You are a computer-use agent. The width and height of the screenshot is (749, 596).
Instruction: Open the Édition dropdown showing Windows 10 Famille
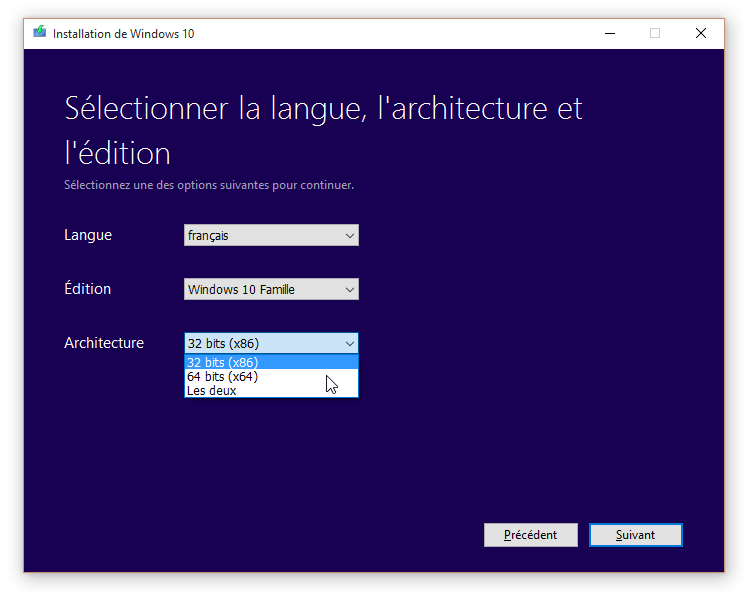coord(271,289)
